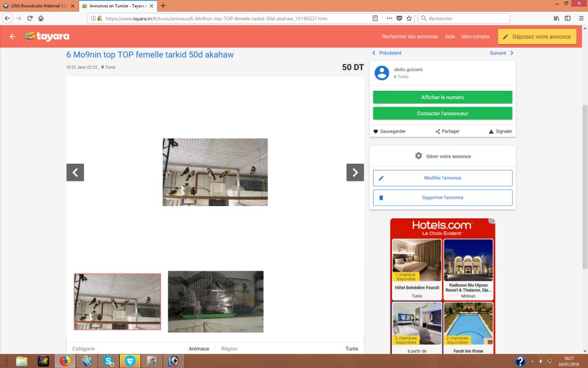
Task: Click the heart Sauvegarder icon
Action: pyautogui.click(x=375, y=131)
